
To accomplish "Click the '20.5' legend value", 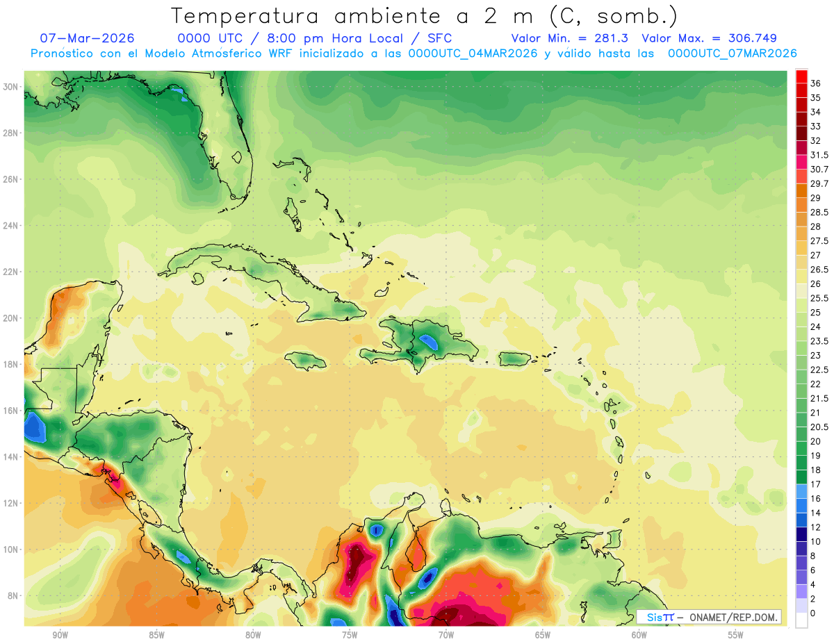I will (819, 427).
